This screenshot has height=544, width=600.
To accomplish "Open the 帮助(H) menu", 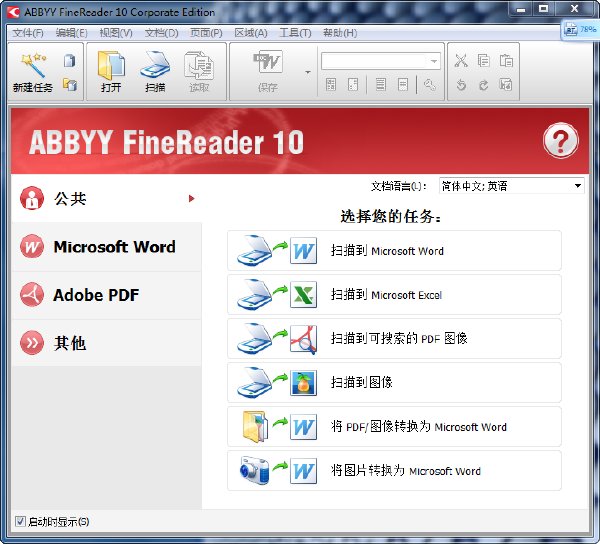I will 340,33.
